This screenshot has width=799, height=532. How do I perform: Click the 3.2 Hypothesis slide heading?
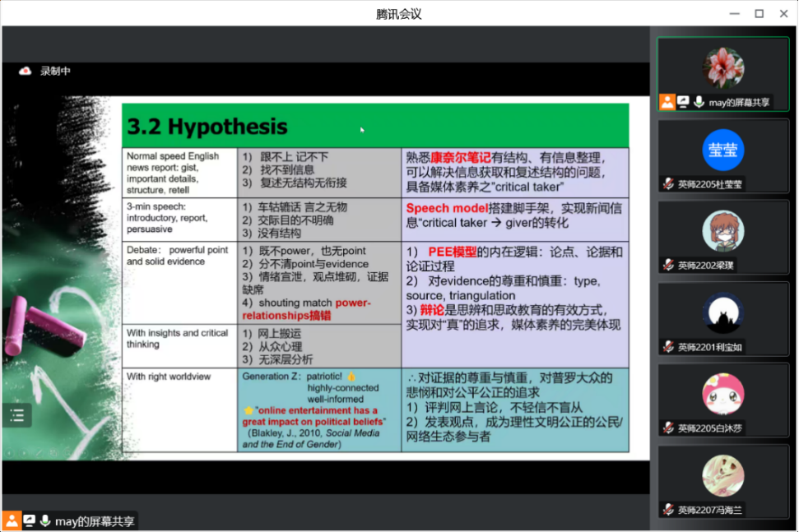point(207,127)
